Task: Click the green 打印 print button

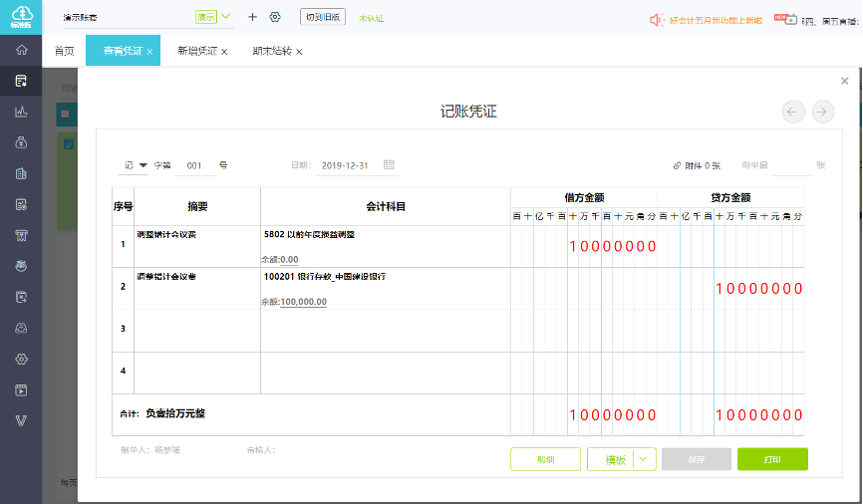Action: pyautogui.click(x=772, y=459)
